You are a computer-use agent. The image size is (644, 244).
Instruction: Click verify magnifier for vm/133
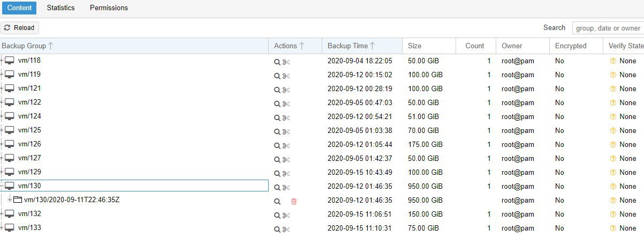(277, 229)
